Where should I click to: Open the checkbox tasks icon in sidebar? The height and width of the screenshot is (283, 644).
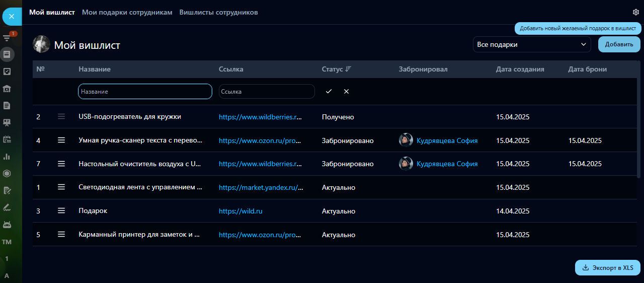[7, 72]
